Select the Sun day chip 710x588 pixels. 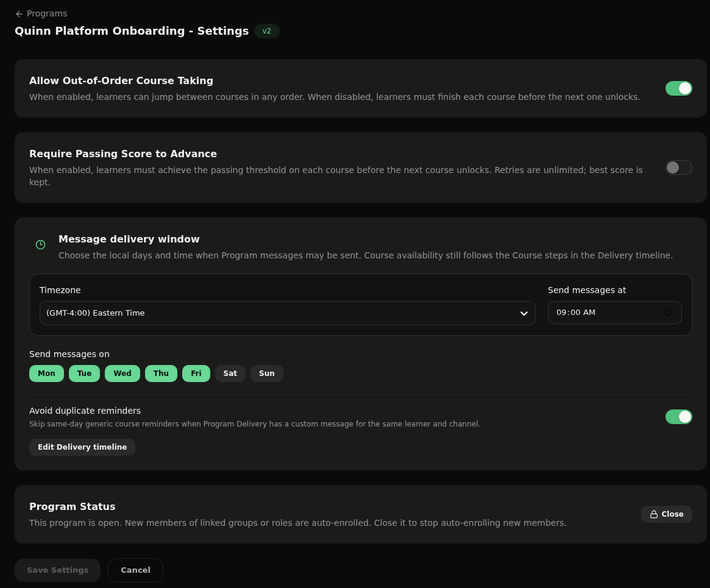(267, 374)
